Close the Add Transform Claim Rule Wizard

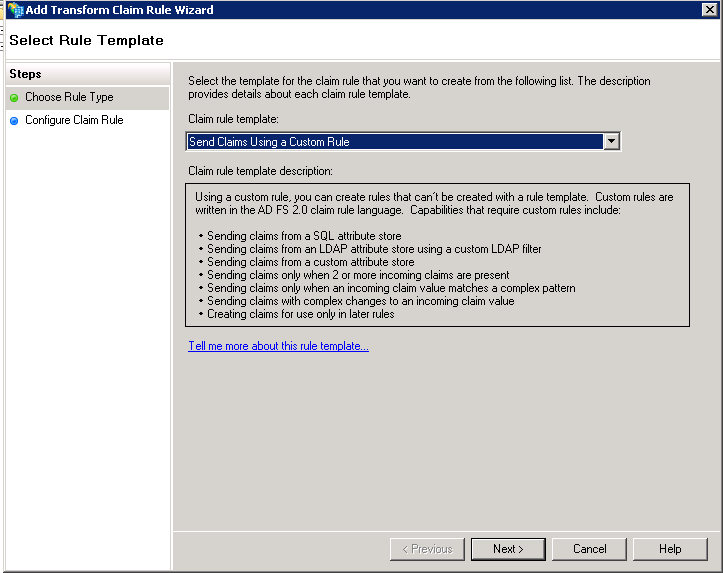(709, 9)
